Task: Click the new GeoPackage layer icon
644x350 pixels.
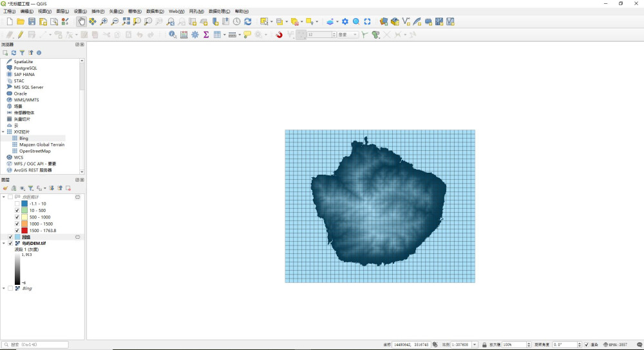Action: [x=395, y=22]
